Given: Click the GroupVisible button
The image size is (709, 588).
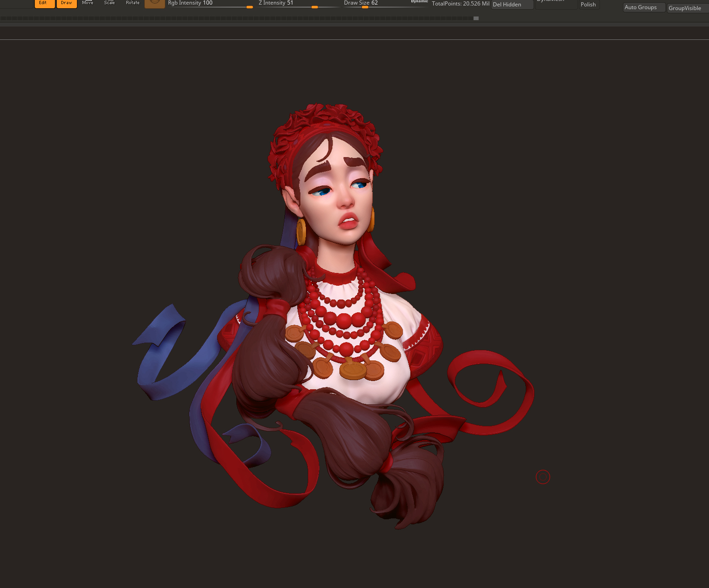Looking at the screenshot, I should 687,8.
